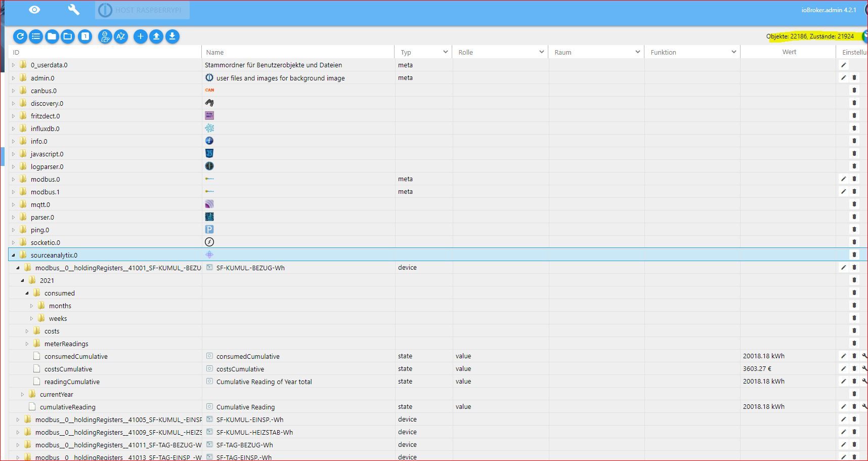
Task: Expand the months folder
Action: click(x=32, y=306)
